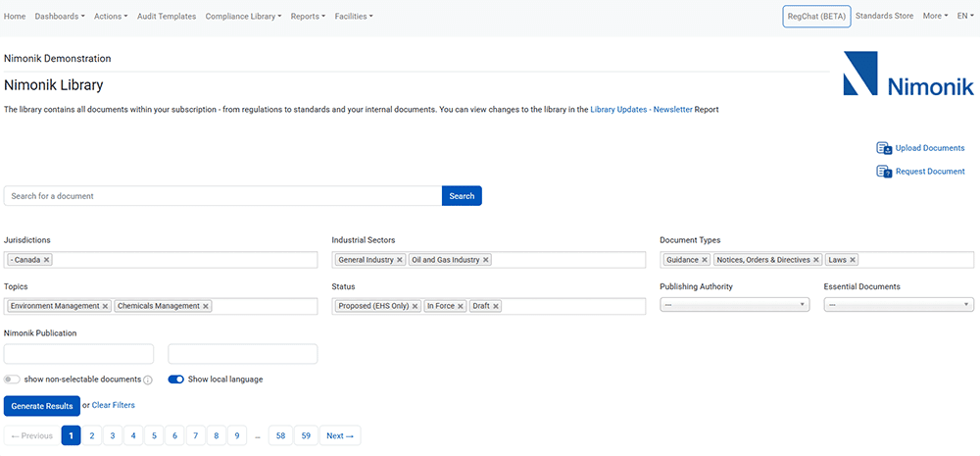Click the Search button
The width and height of the screenshot is (980, 456).
462,196
